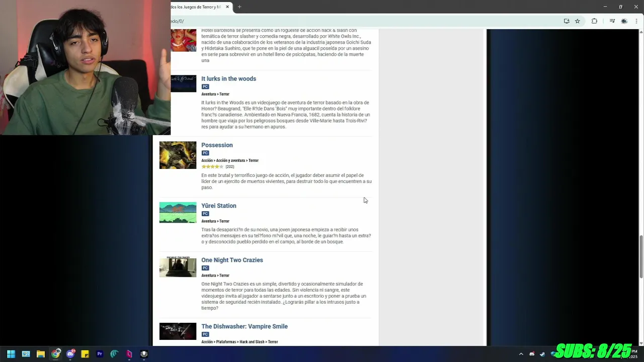The height and width of the screenshot is (362, 644).
Task: Open Discord tray icon with red badge
Action: point(532,354)
